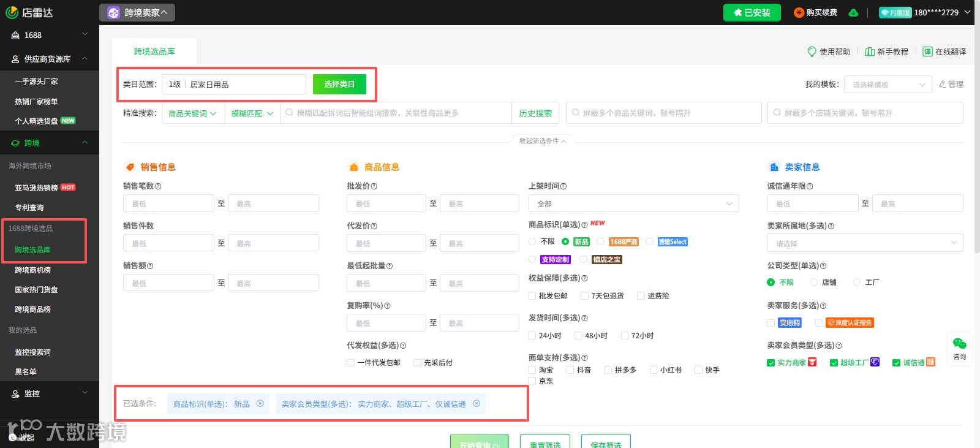Open 国家热门货盘 in sidebar
This screenshot has width=980, height=448.
click(37, 290)
